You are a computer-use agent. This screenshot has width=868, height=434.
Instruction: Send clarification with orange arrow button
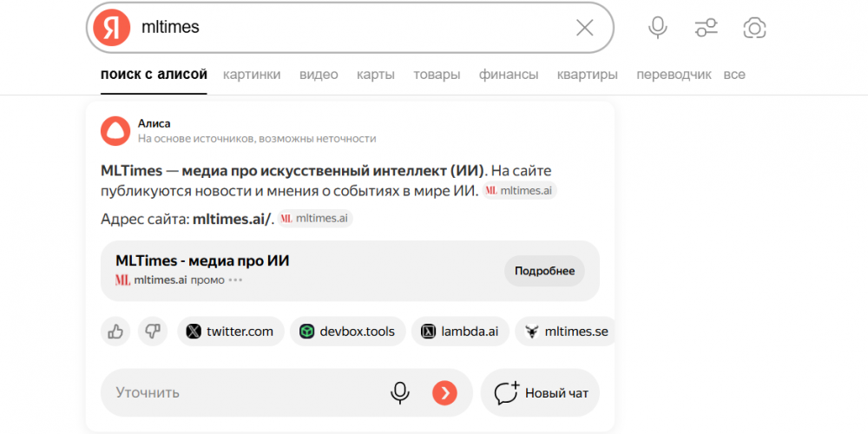click(444, 393)
